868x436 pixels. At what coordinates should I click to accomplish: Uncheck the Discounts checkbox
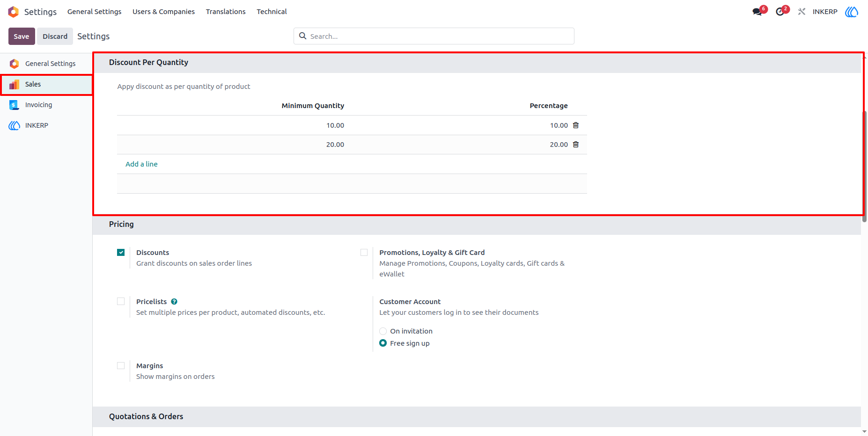point(121,253)
